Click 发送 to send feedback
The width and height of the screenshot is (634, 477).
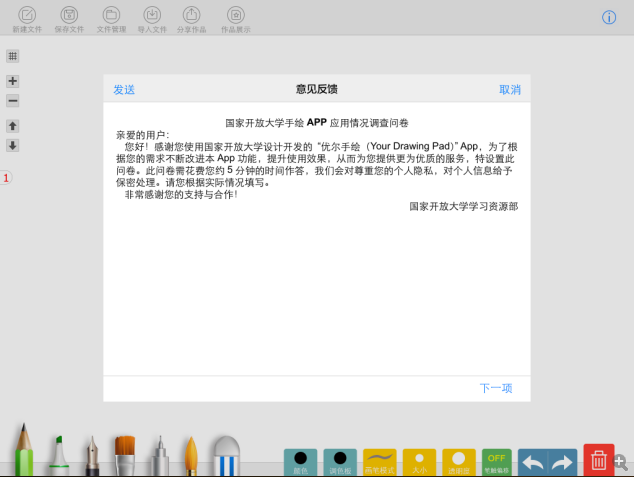pos(124,90)
